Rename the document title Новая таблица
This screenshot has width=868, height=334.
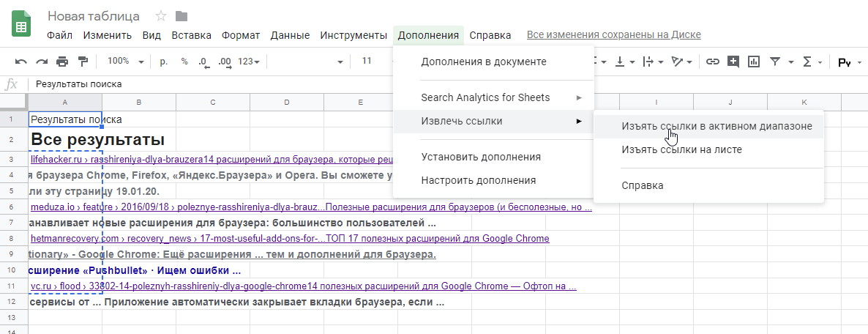[x=94, y=16]
